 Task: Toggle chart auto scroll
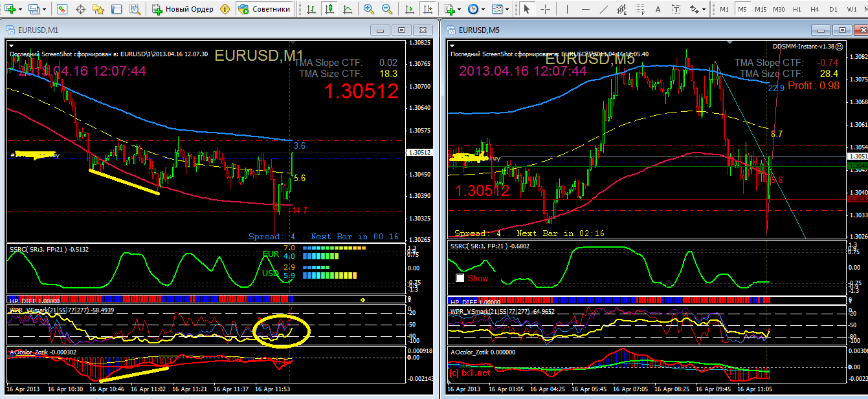point(410,9)
